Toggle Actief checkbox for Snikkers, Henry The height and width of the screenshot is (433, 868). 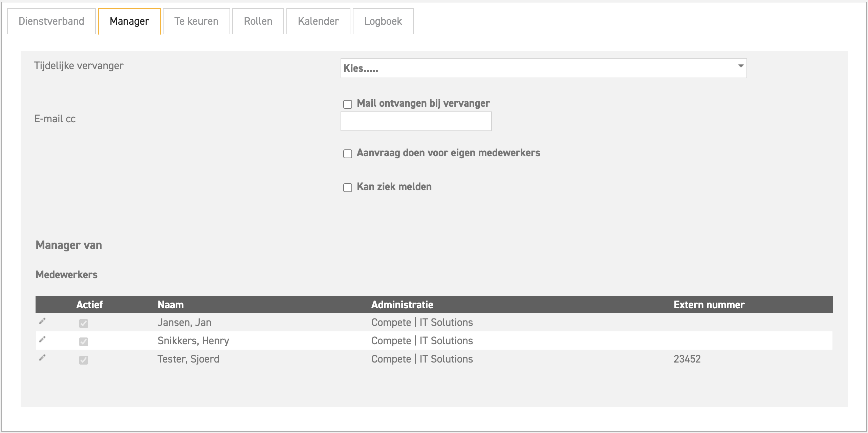[x=84, y=342]
